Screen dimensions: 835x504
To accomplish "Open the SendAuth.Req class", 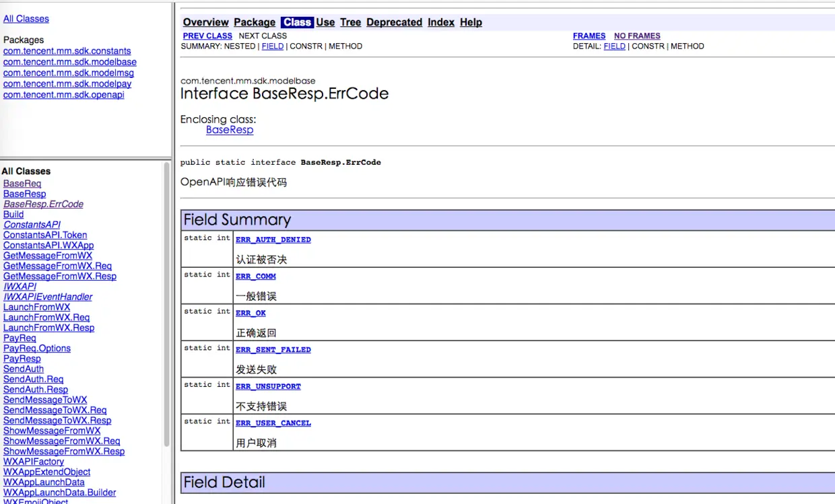I will [x=33, y=380].
